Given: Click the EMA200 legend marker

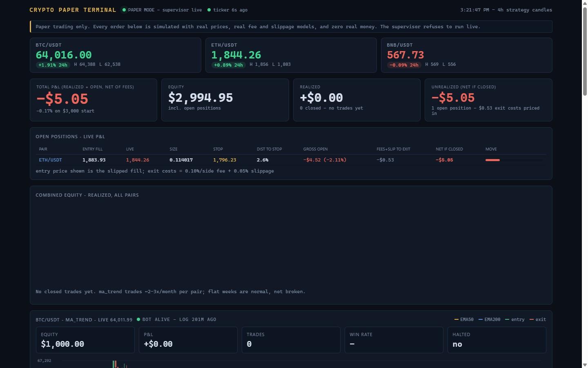Looking at the screenshot, I should (481, 319).
